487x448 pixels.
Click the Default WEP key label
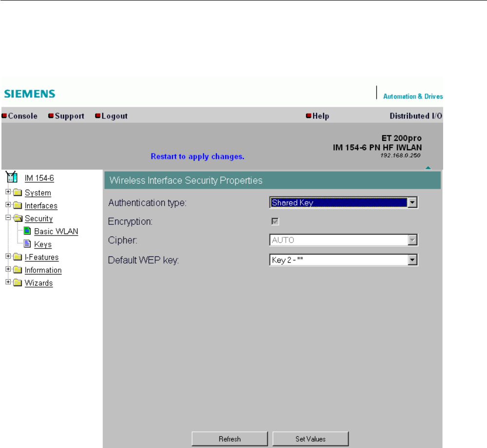click(143, 260)
